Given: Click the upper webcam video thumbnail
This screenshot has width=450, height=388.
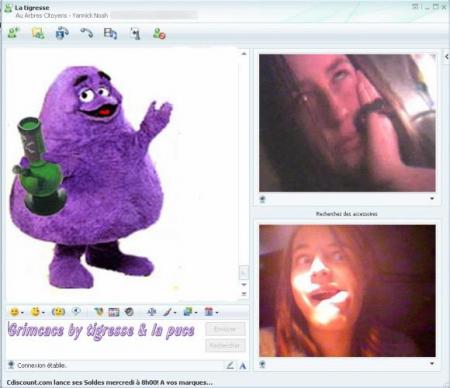Looking at the screenshot, I should click(347, 123).
